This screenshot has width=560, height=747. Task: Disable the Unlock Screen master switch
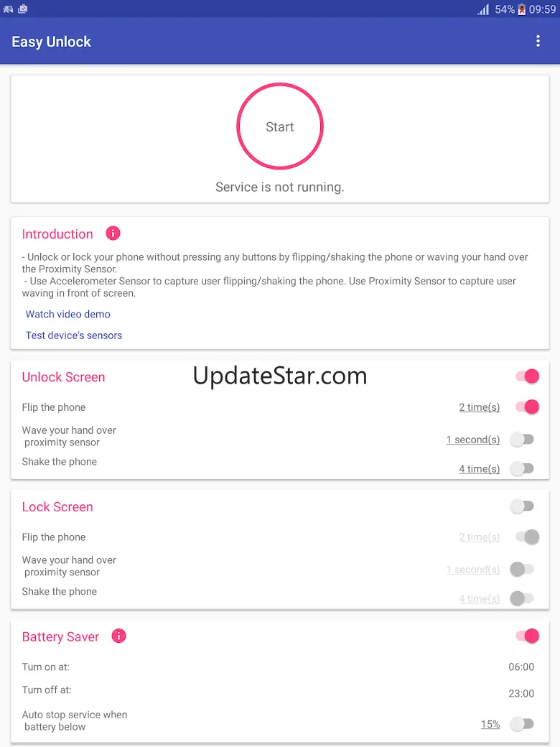pos(527,376)
